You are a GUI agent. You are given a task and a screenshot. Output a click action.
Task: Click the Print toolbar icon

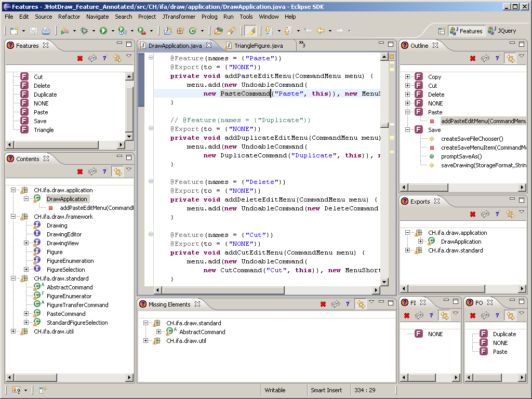click(46, 31)
